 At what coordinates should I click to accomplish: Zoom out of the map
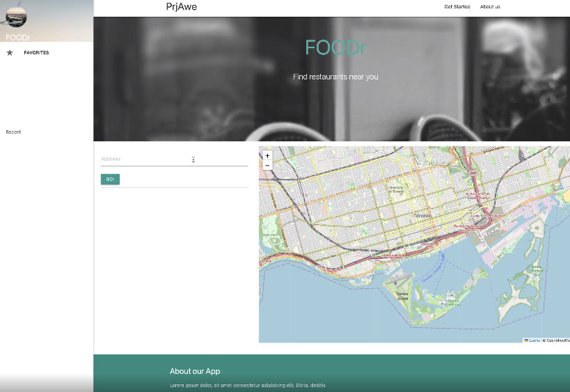(x=267, y=166)
